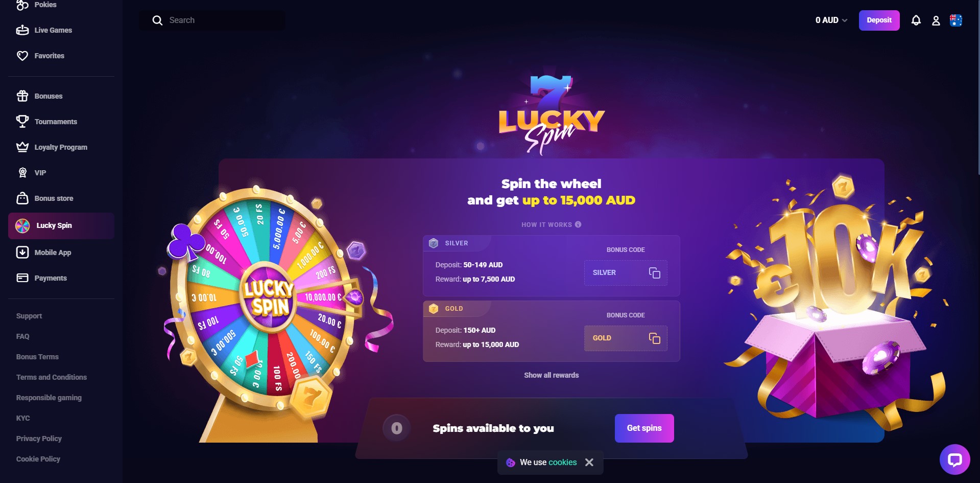Open the user account profile icon
Image resolution: width=980 pixels, height=483 pixels.
(x=936, y=20)
